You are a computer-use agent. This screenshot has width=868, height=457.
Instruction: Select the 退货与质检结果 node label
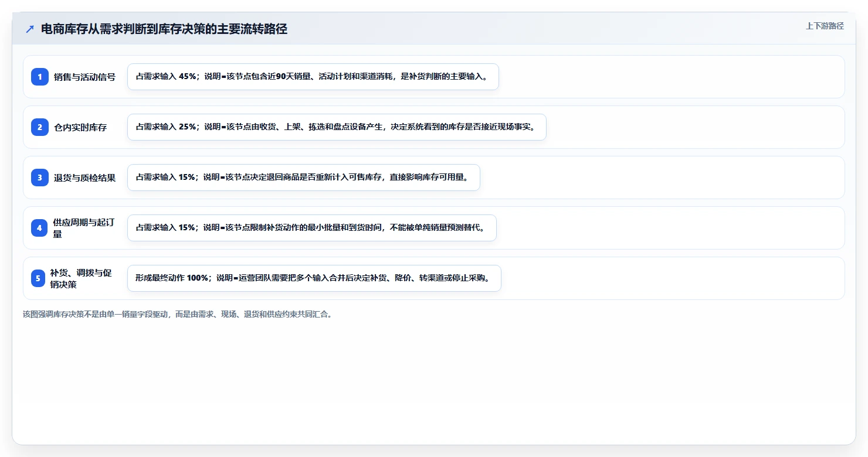(84, 178)
